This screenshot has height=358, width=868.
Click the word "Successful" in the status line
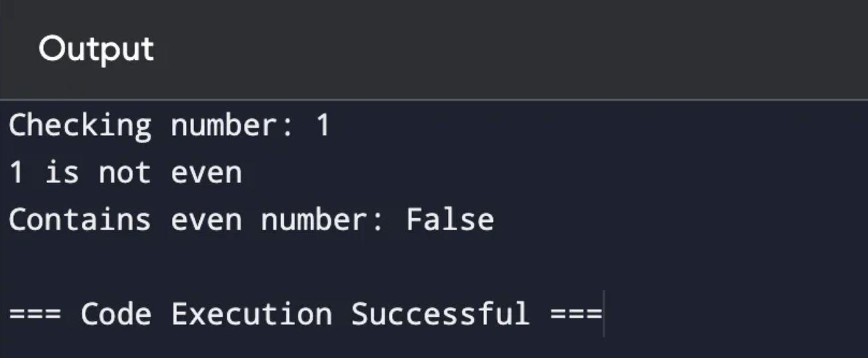coord(441,314)
